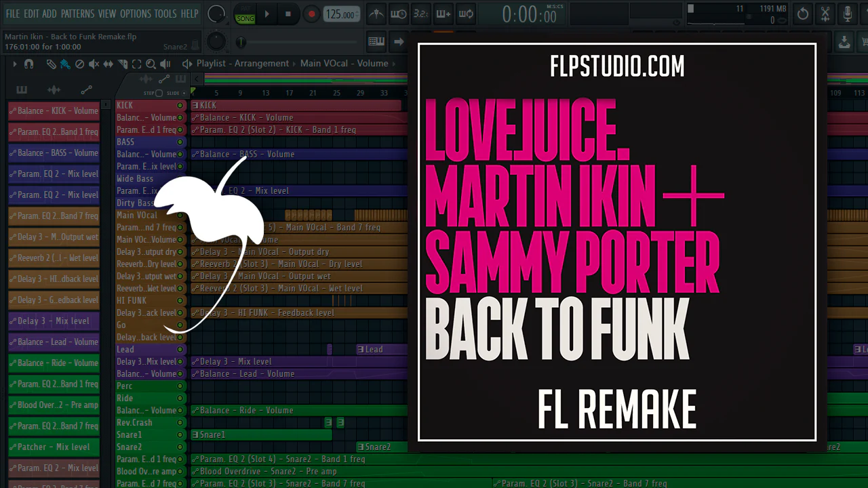Toggle the STEP edit switch
The height and width of the screenshot is (488, 868).
point(159,93)
